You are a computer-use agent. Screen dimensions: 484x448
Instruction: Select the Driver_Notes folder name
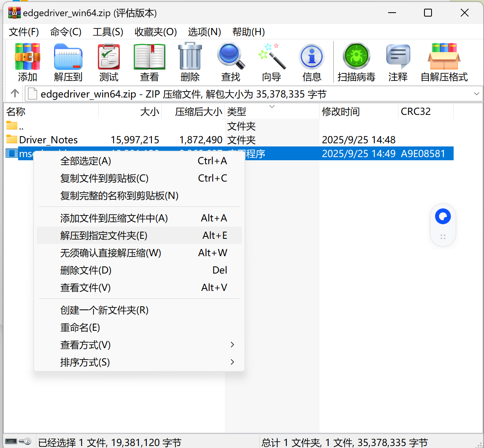click(48, 140)
